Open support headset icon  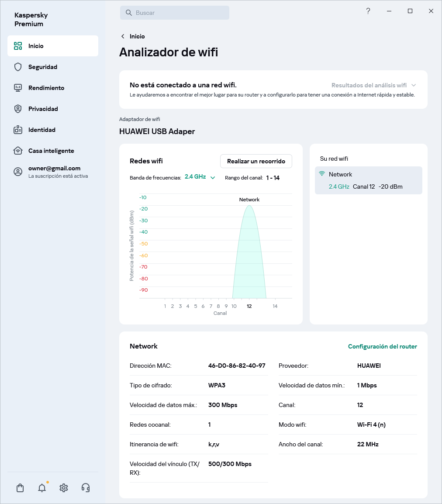[86, 488]
